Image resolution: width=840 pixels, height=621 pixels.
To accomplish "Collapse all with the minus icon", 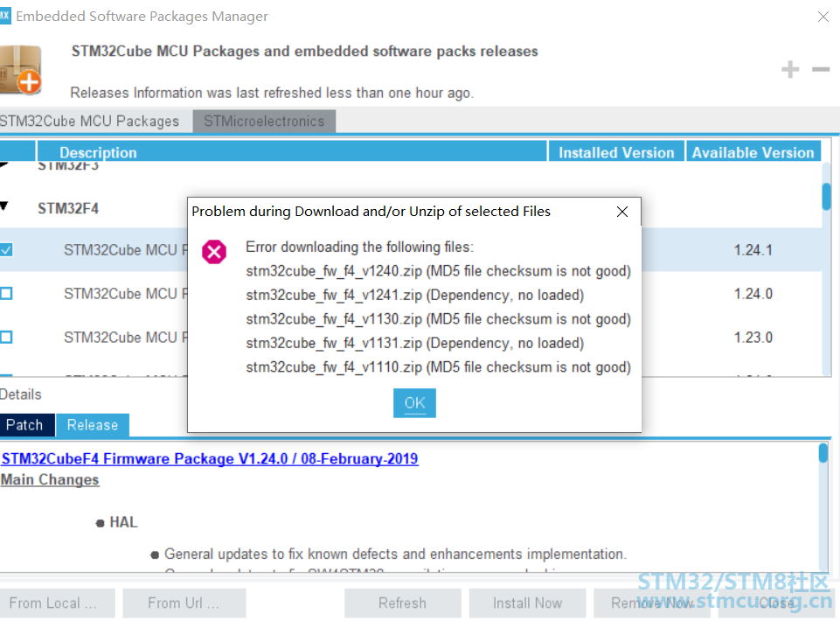I will pyautogui.click(x=820, y=69).
